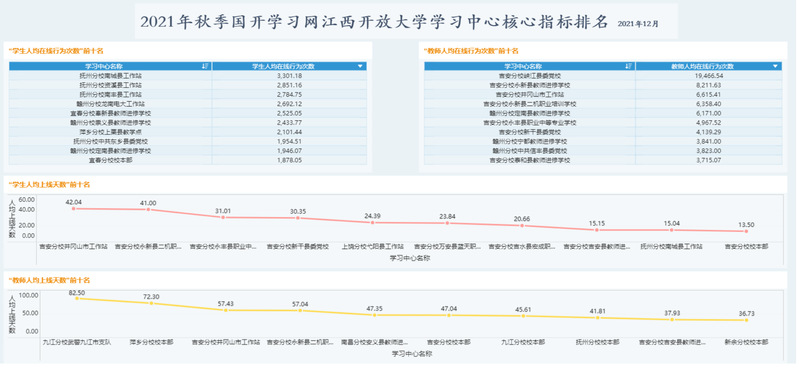Screen dimensions: 799x370
Task: Click sort icon in student table's 学习中心名称 header
Action: (x=205, y=66)
